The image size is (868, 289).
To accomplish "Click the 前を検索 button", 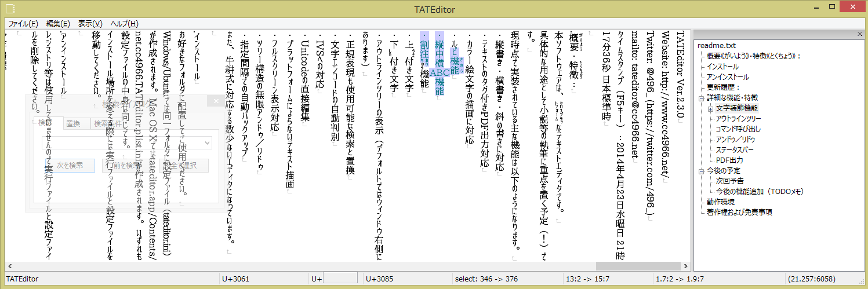I will coord(126,166).
